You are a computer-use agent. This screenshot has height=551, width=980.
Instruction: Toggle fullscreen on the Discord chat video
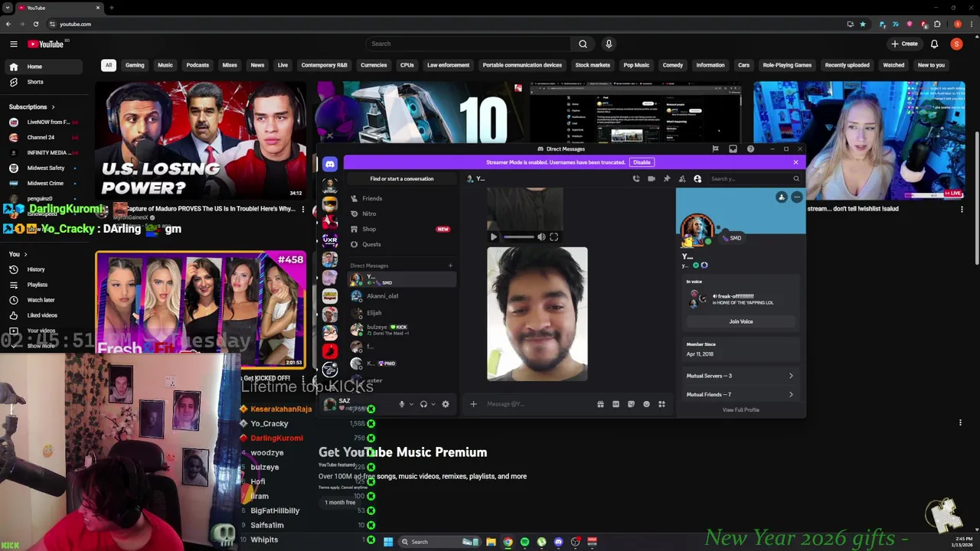click(x=554, y=237)
